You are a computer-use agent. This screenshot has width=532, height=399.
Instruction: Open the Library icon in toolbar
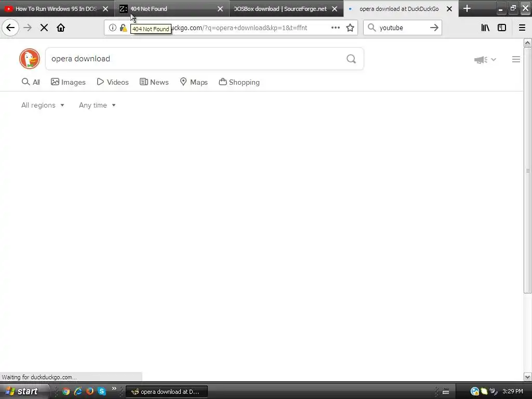pyautogui.click(x=485, y=28)
